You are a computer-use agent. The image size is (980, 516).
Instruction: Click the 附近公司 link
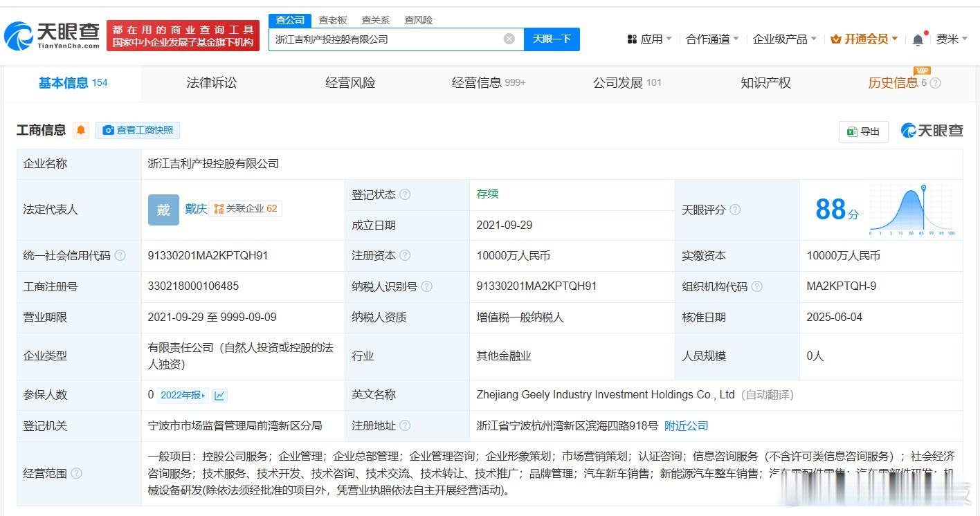687,425
